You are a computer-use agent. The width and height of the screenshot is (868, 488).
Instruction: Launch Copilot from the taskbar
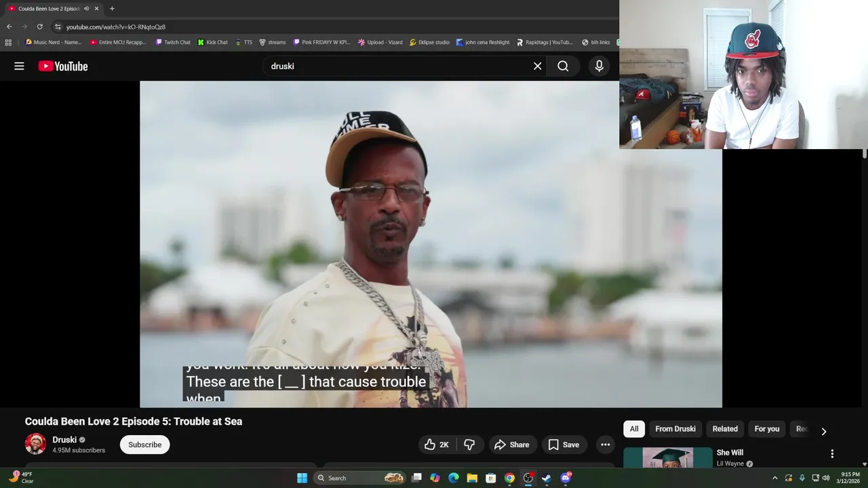pos(435,478)
